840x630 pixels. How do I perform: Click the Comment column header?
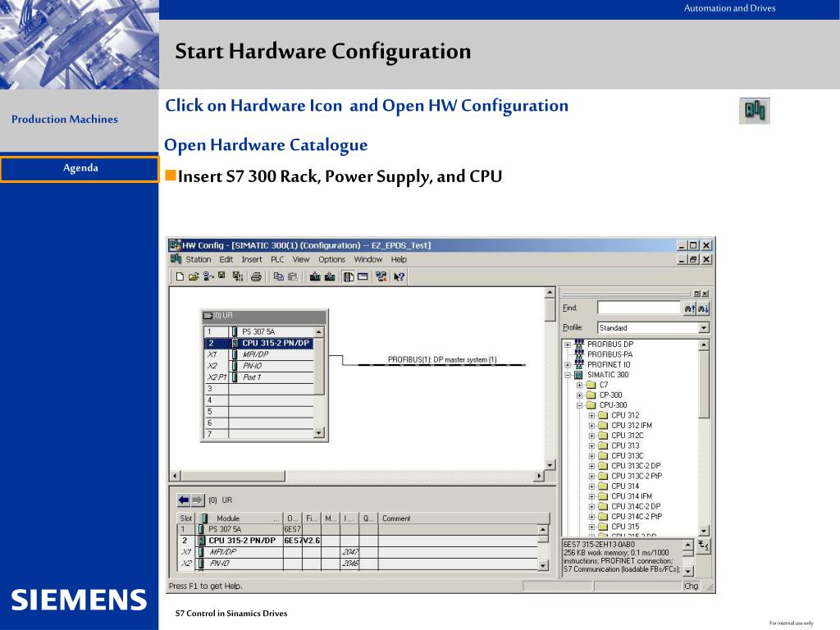464,518
